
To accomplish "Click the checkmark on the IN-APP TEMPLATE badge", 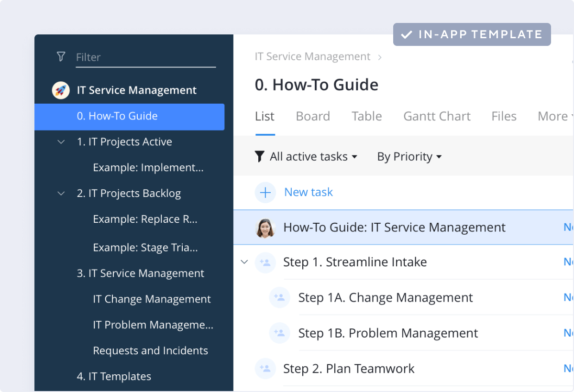I will pyautogui.click(x=408, y=34).
